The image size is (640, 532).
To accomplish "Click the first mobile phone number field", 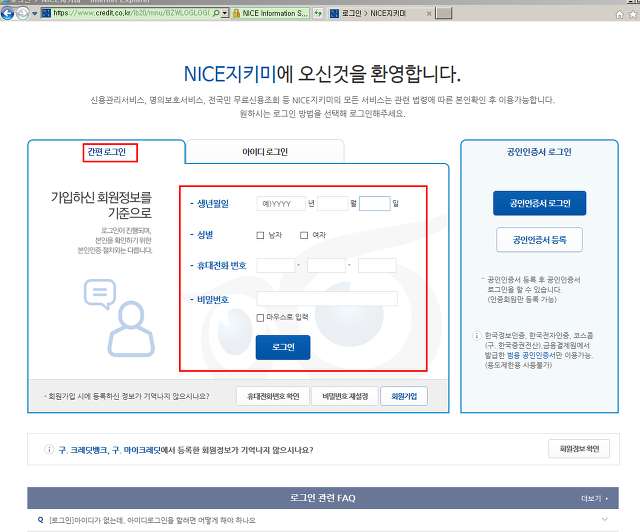I will click(276, 265).
